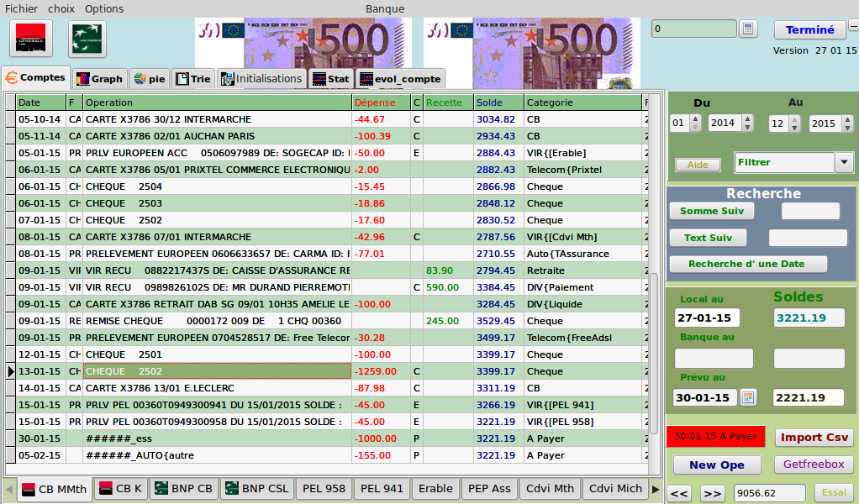Open the Fichier menu
The width and height of the screenshot is (859, 504).
[x=21, y=8]
